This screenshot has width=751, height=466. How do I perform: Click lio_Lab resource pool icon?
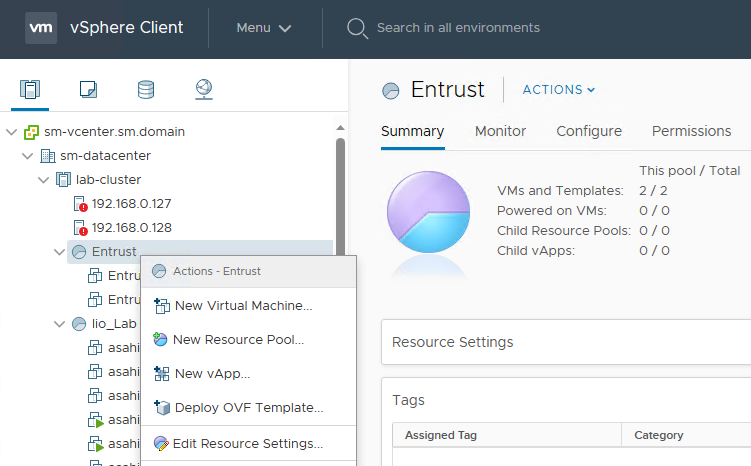pos(79,324)
